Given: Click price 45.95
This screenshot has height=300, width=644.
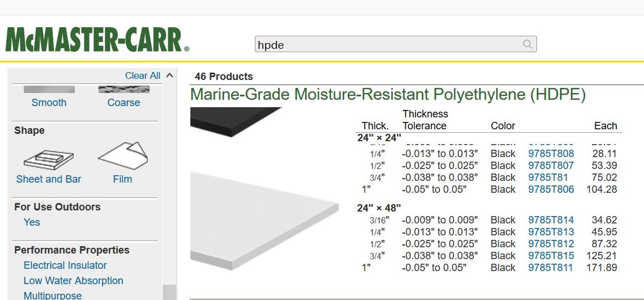Looking at the screenshot, I should coord(604,232).
